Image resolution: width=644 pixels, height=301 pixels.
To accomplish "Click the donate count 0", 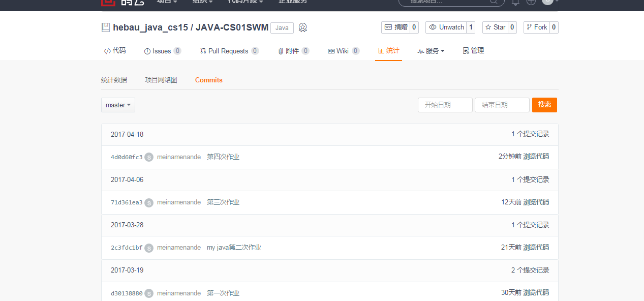I will point(414,27).
